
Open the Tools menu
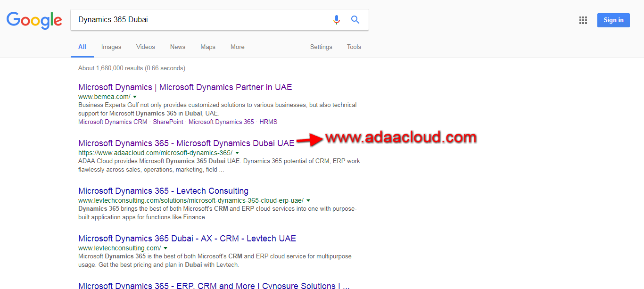(x=354, y=47)
